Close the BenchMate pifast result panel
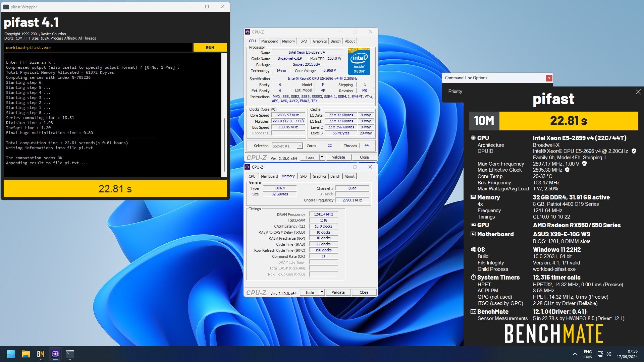This screenshot has height=362, width=644. (x=638, y=92)
